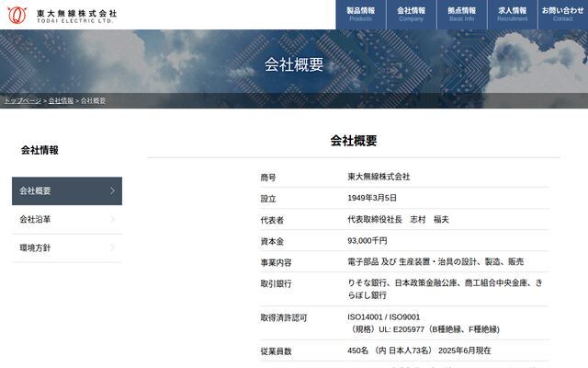
Task: Click the chevron on the 会社概要 sidebar item
Action: pos(112,190)
